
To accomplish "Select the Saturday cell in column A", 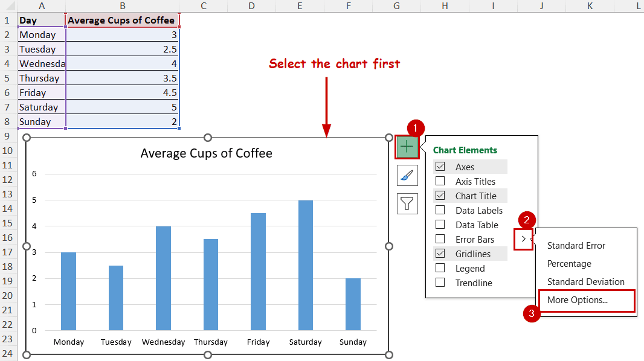I will click(42, 107).
